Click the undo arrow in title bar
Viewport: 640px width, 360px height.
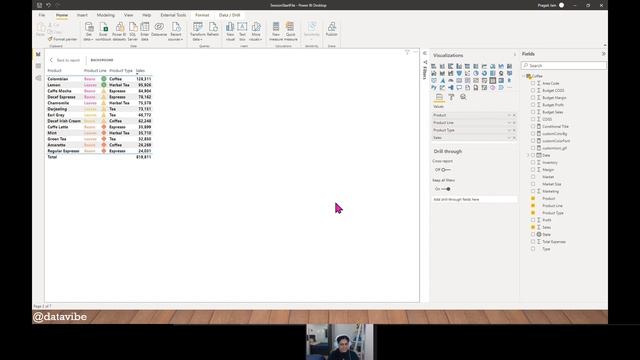[48, 5]
